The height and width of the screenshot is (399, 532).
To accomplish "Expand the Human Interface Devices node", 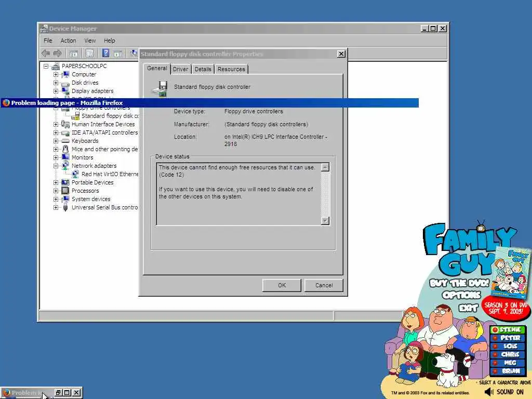I will point(56,125).
